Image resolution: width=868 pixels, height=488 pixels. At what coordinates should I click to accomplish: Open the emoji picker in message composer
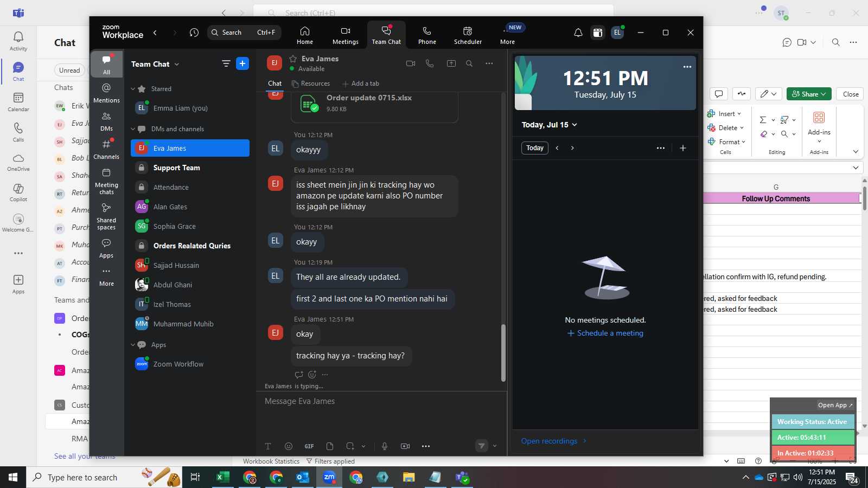click(289, 446)
